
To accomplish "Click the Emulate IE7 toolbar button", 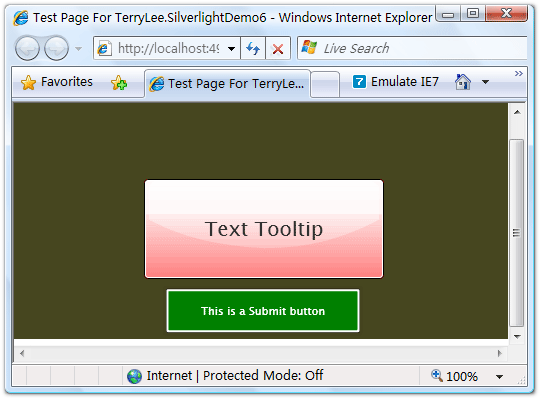I will click(x=396, y=82).
